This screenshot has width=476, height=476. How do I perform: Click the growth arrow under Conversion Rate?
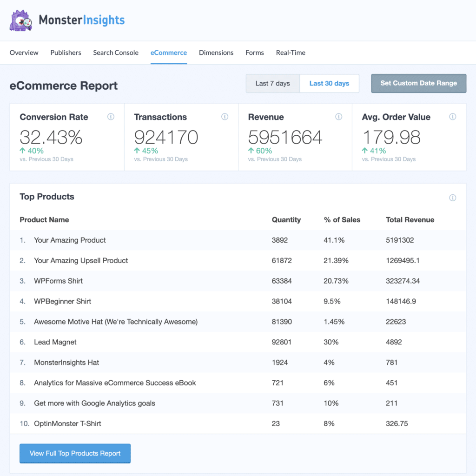(x=22, y=151)
